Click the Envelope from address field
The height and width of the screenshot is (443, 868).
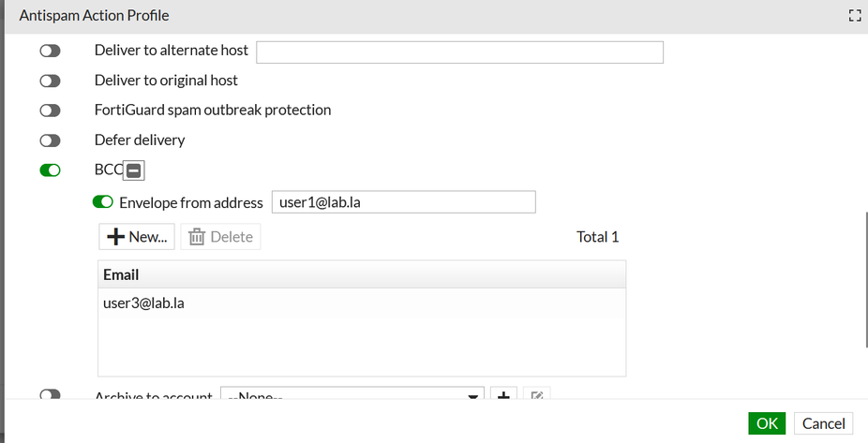[403, 202]
